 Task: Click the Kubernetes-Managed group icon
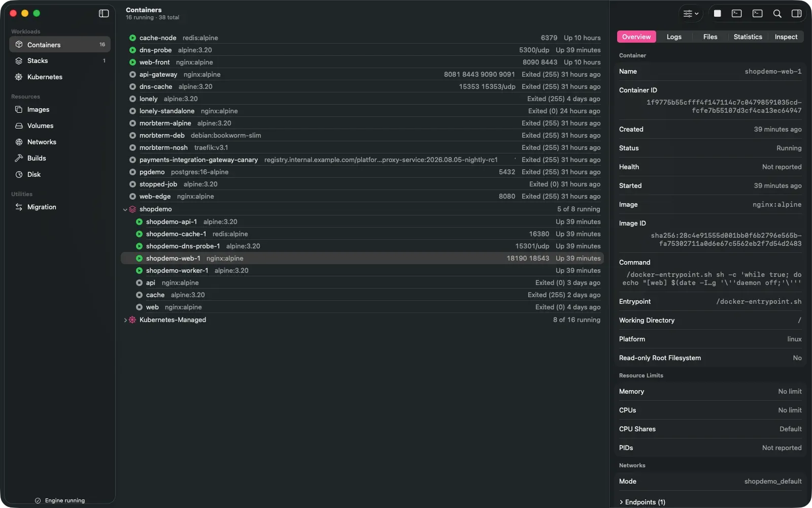pyautogui.click(x=132, y=320)
